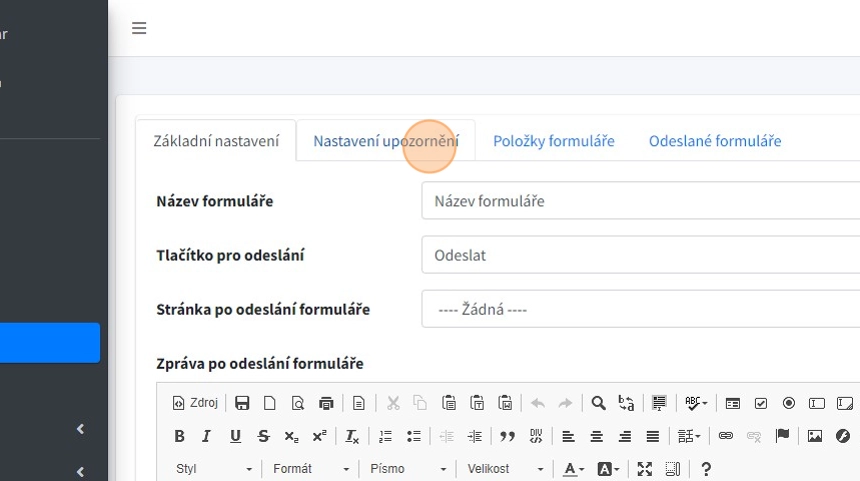Open the Položky formuláře tab
The height and width of the screenshot is (481, 860).
tap(553, 141)
